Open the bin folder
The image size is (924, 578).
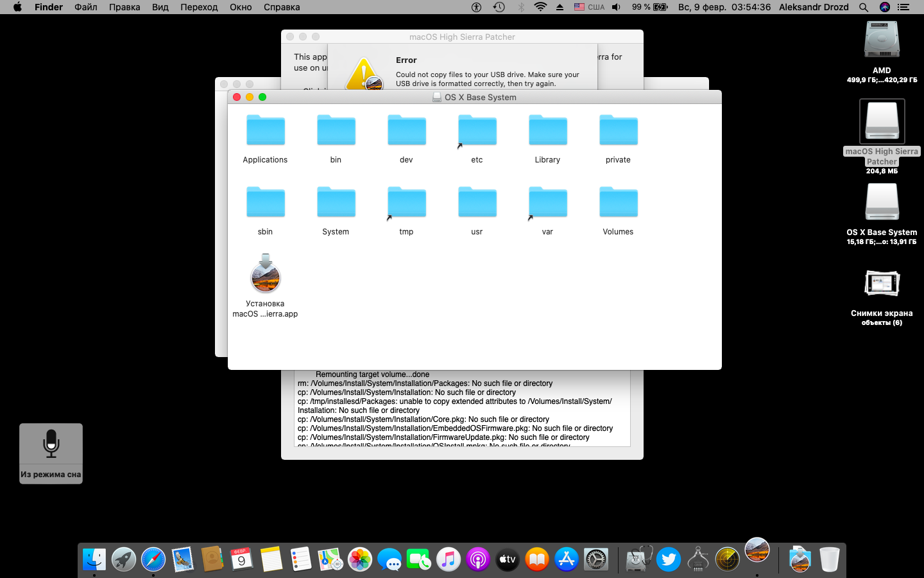pos(336,130)
